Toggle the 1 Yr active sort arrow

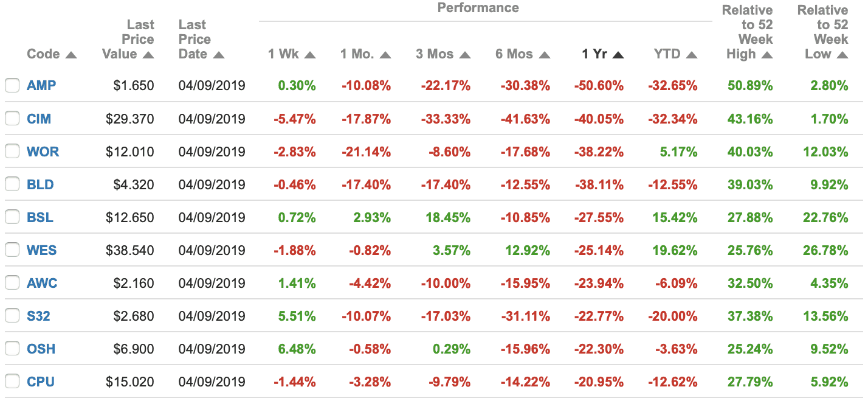618,55
